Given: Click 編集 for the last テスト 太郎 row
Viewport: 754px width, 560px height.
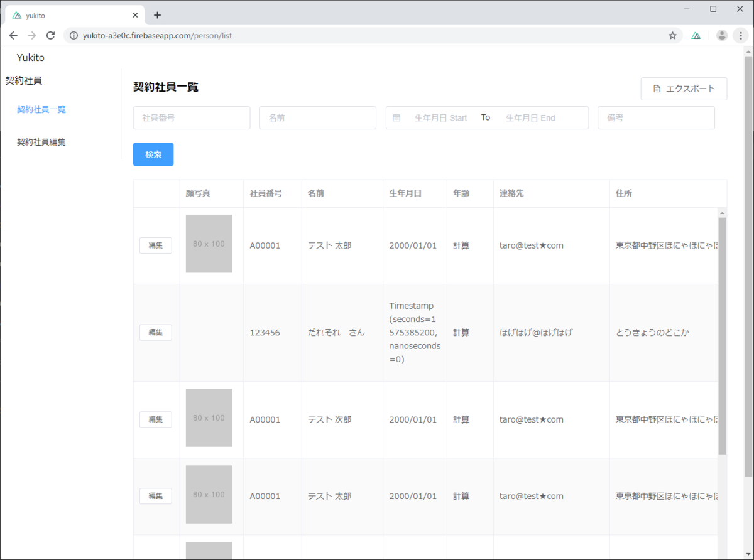Looking at the screenshot, I should (156, 496).
